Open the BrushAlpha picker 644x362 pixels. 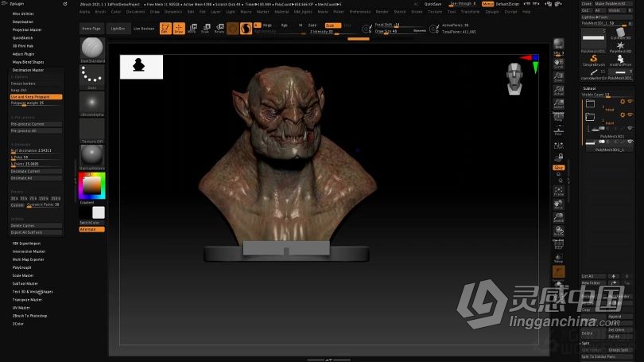[92, 104]
